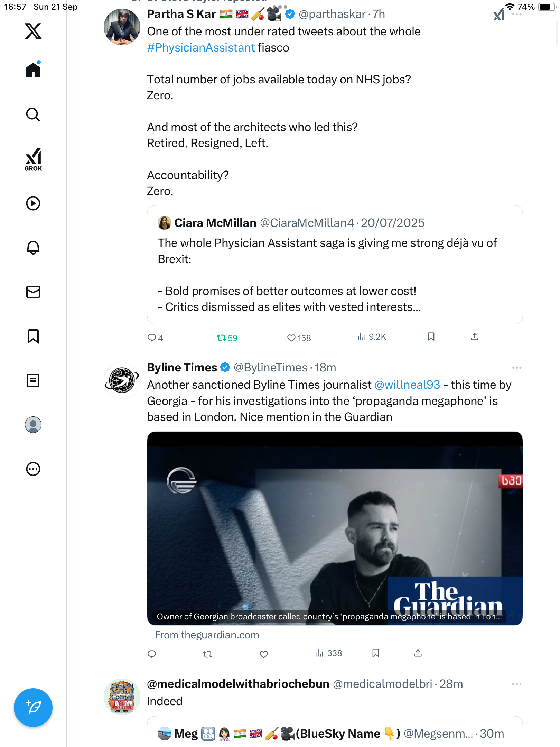Compose a new post

click(33, 708)
